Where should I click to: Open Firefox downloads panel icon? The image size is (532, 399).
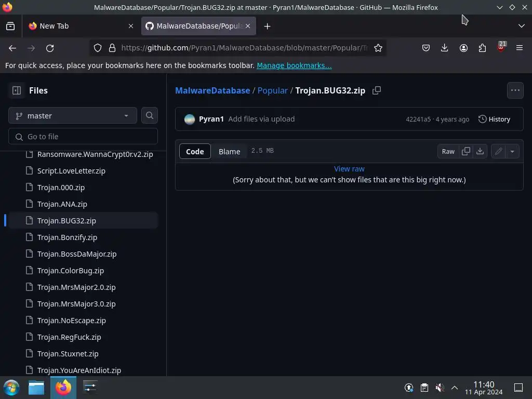[444, 48]
